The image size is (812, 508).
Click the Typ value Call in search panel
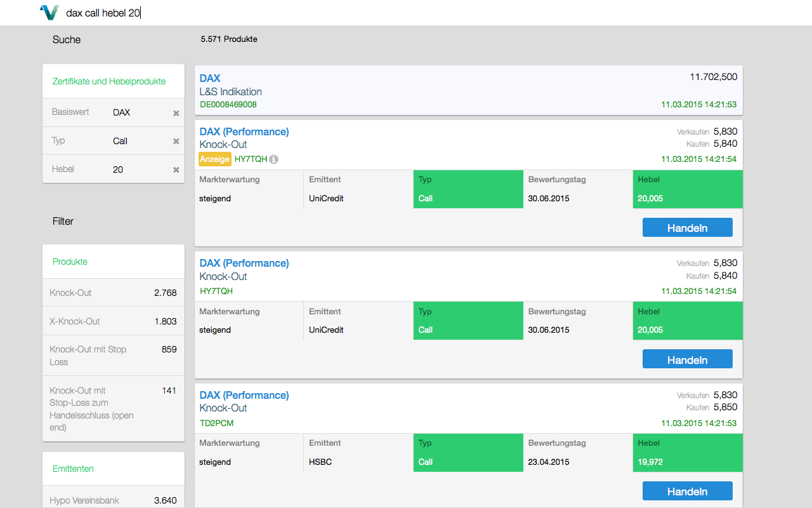[x=121, y=141]
